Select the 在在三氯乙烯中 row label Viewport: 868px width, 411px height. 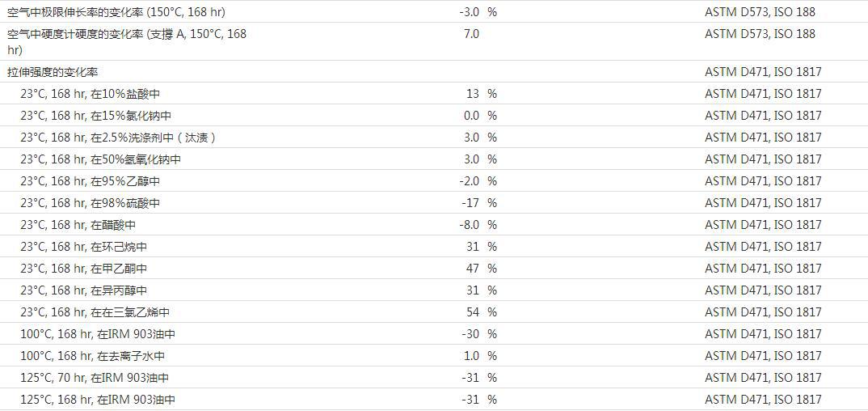(95, 312)
